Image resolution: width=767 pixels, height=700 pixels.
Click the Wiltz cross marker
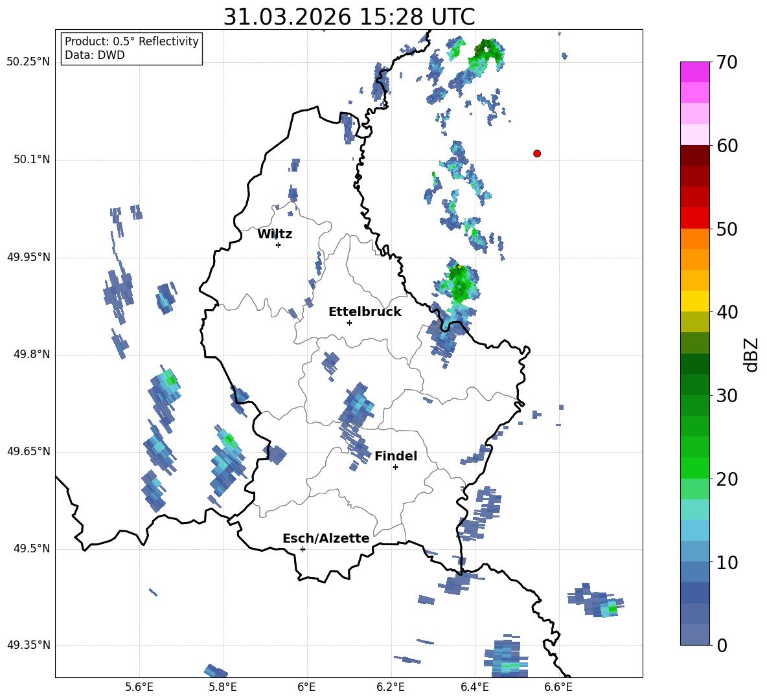[278, 245]
